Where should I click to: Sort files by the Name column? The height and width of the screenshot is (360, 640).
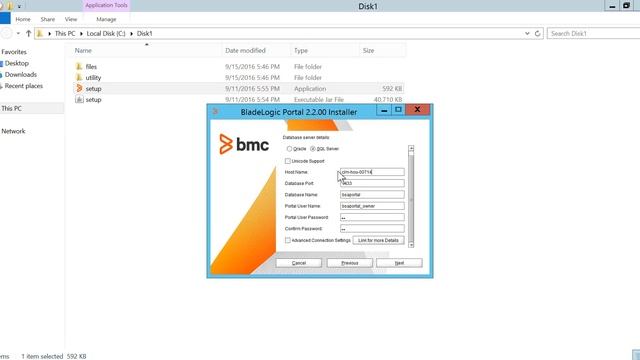[x=83, y=51]
